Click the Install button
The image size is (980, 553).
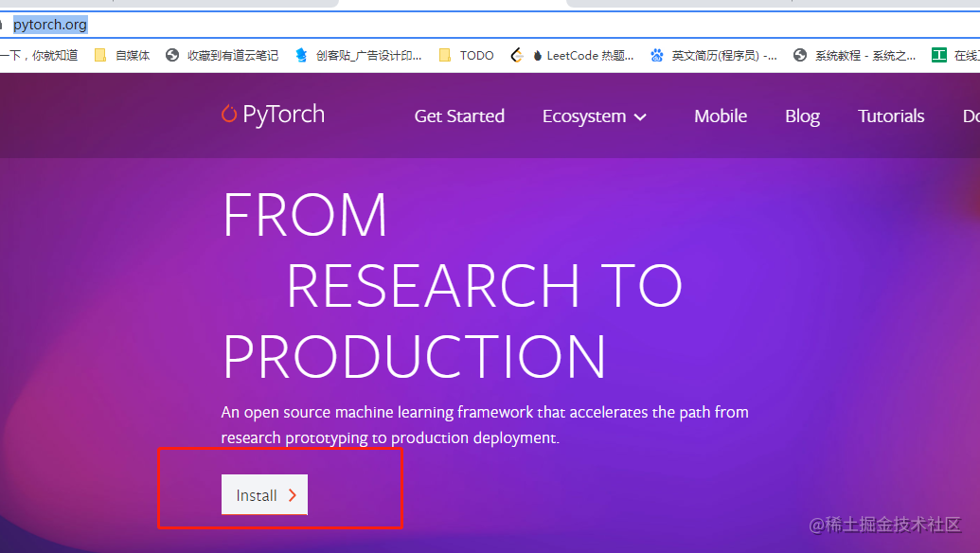264,495
